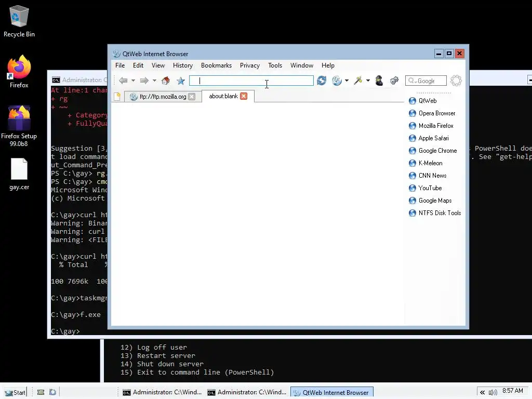Switch to second Administrator command prompt taskbar button

click(247, 392)
